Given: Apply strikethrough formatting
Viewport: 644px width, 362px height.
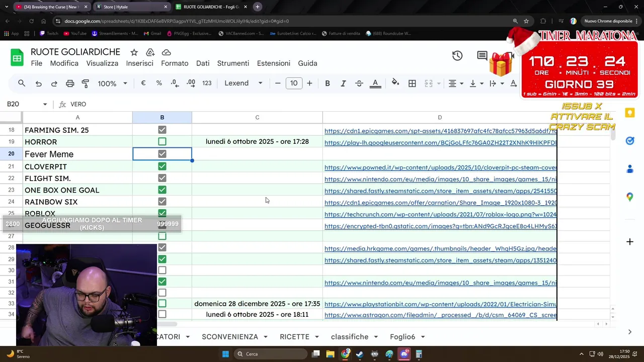Looking at the screenshot, I should [359, 83].
